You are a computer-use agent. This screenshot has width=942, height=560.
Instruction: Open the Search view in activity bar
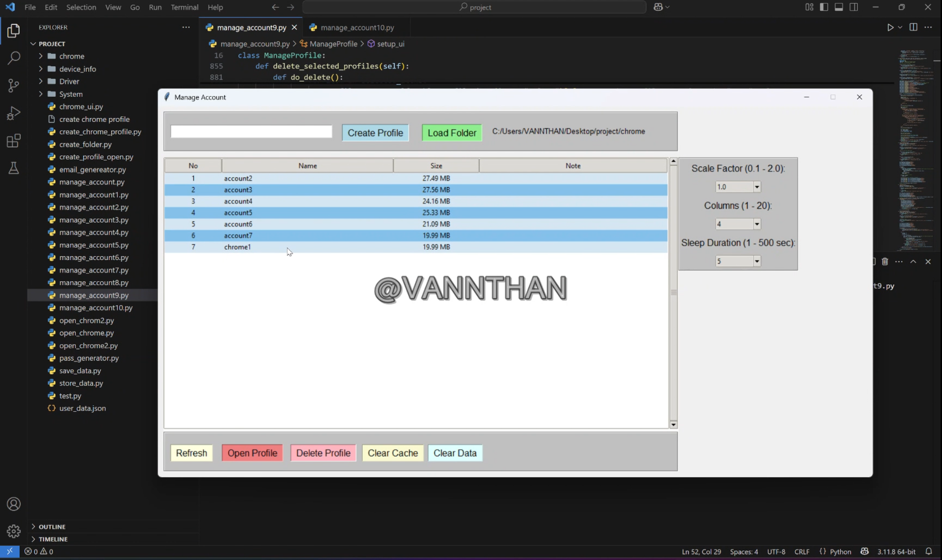[14, 58]
